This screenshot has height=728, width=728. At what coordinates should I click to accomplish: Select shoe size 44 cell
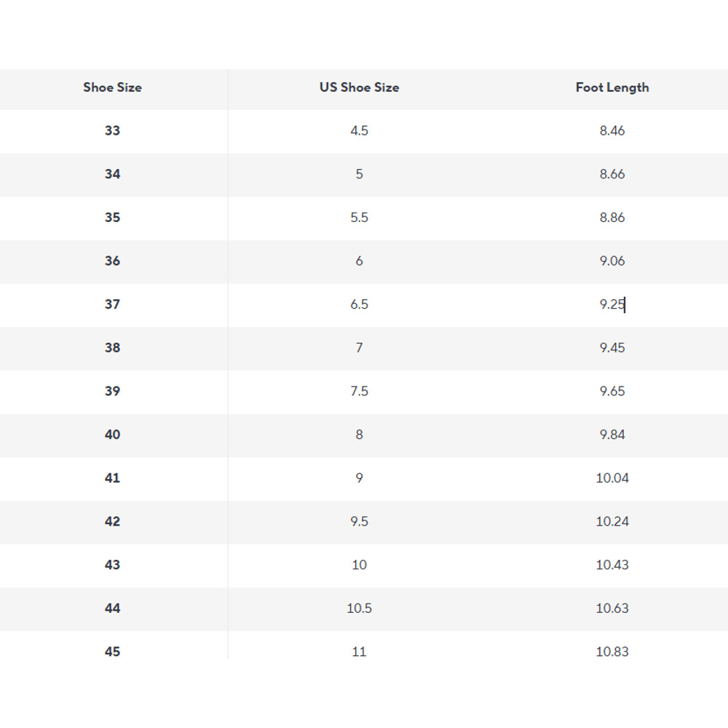click(x=112, y=609)
